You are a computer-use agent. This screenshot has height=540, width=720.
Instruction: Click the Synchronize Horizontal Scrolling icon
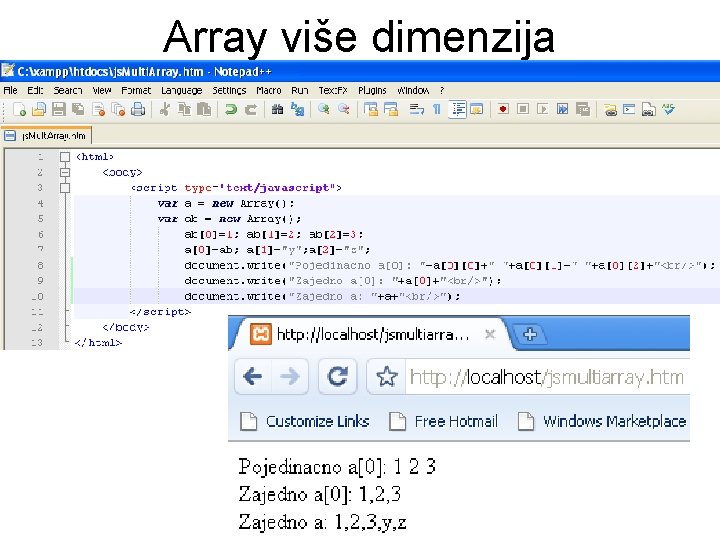[x=391, y=109]
